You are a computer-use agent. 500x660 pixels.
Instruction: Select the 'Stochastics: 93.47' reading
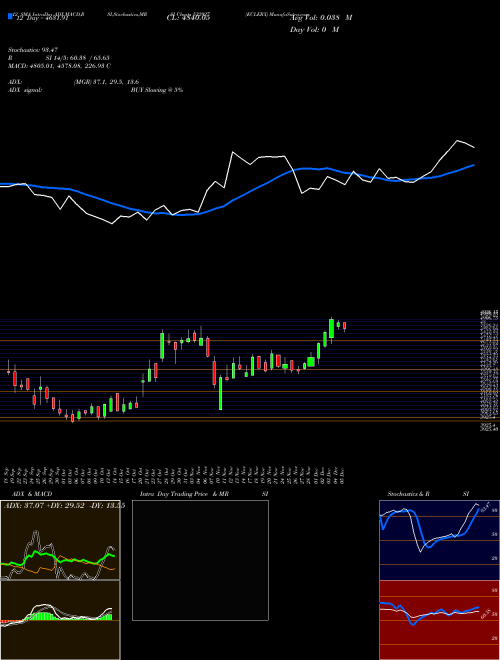33,50
